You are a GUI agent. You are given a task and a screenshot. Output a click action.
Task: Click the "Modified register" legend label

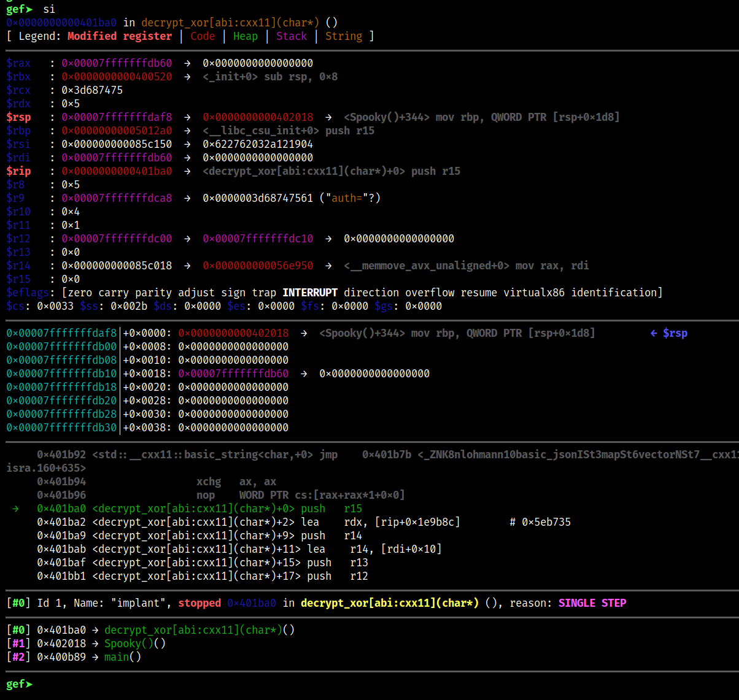point(120,36)
